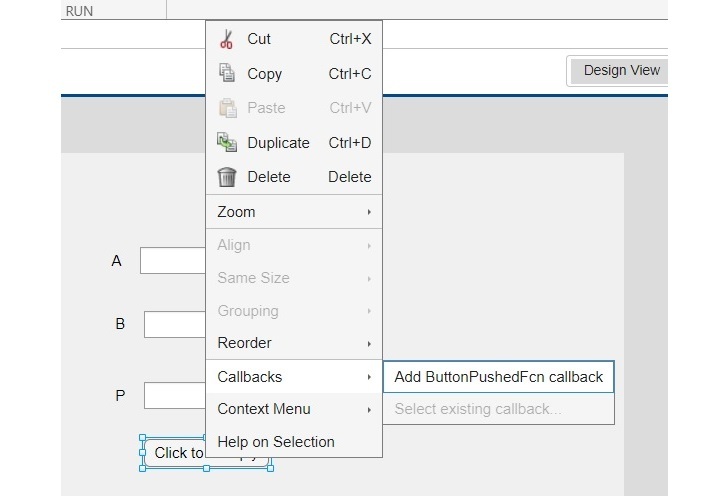Image resolution: width=719 pixels, height=496 pixels.
Task: Click the trash can Delete icon
Action: coord(227,177)
